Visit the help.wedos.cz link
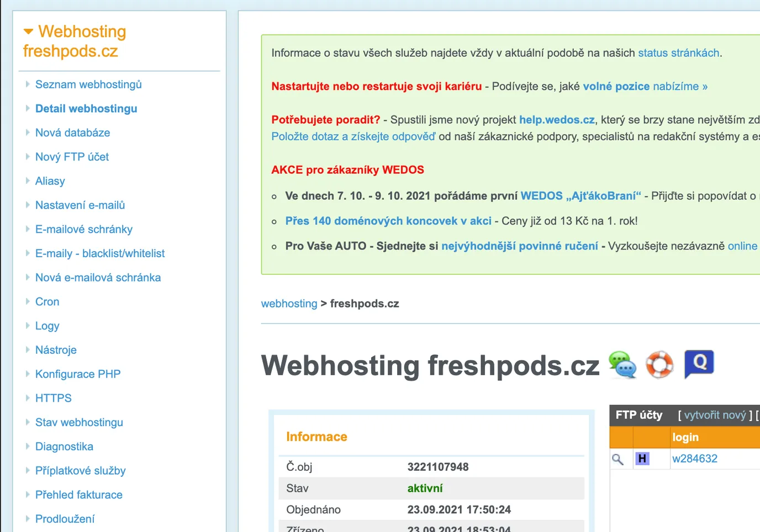760x532 pixels. point(557,120)
